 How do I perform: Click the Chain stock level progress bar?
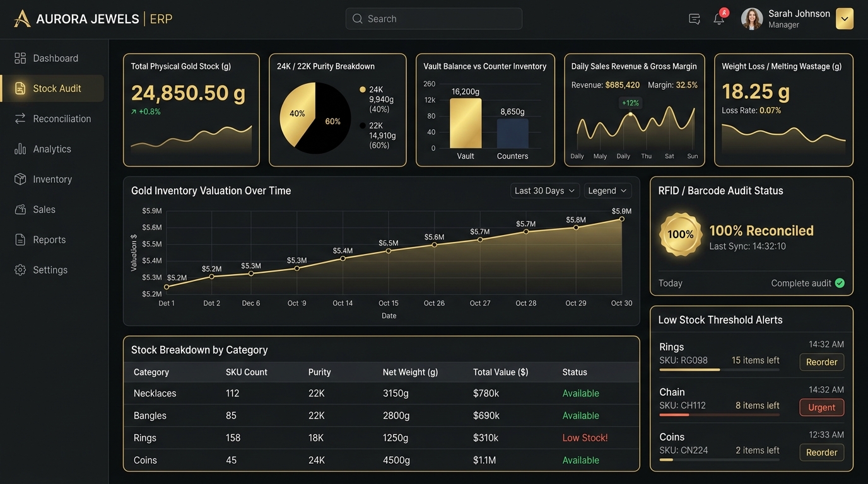click(719, 415)
